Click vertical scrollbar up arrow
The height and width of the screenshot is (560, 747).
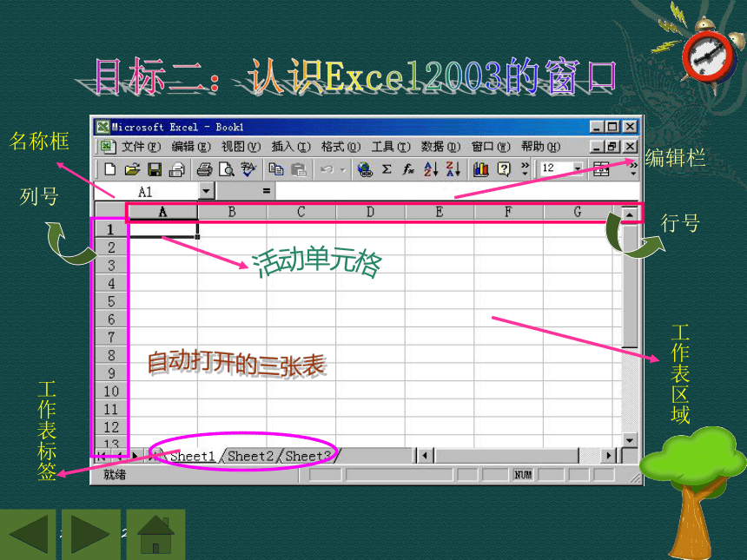pos(630,214)
